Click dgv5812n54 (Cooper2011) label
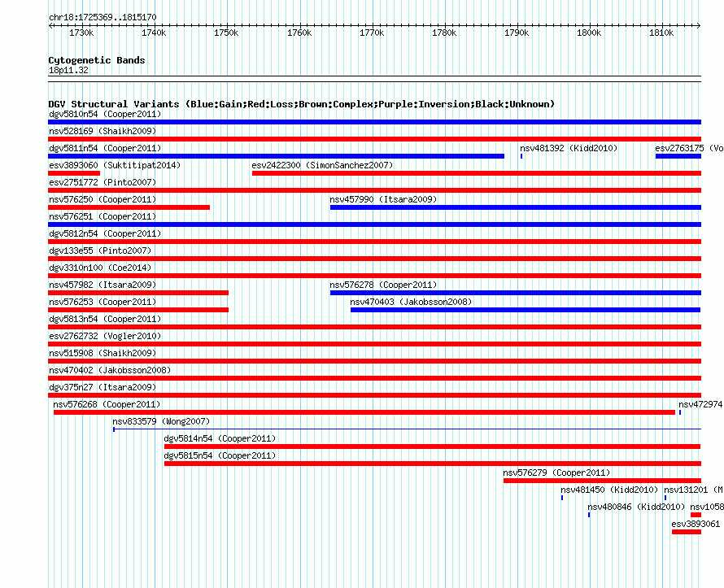Image resolution: width=724 pixels, height=588 pixels. click(105, 233)
